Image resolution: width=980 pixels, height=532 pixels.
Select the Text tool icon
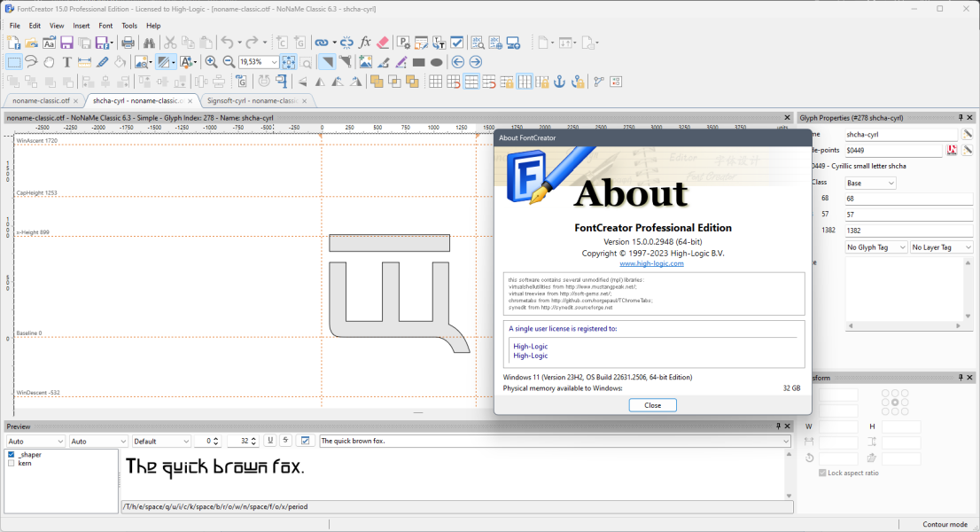coord(66,62)
